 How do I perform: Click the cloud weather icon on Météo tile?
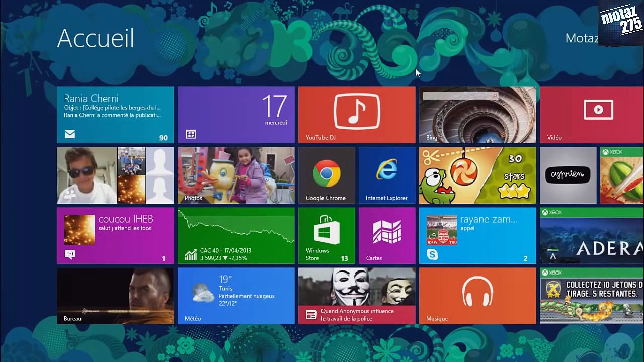(x=203, y=293)
